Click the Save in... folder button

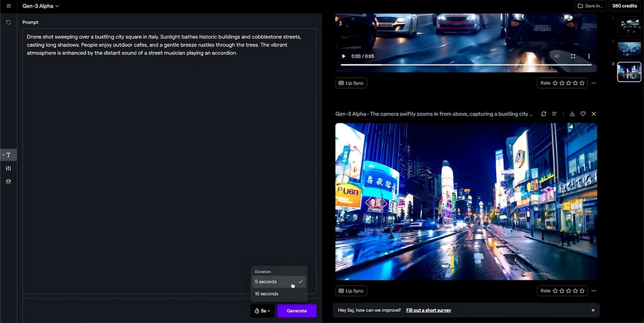coord(590,6)
